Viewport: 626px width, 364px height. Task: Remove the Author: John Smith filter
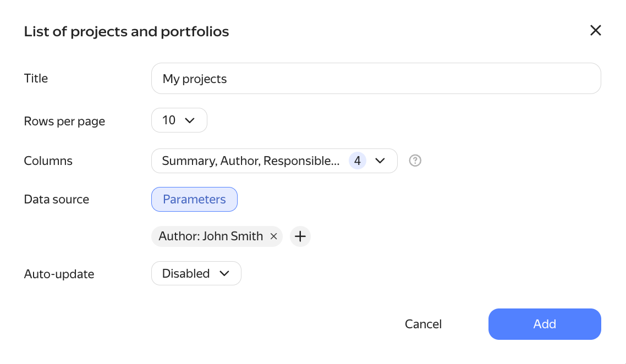pyautogui.click(x=273, y=236)
